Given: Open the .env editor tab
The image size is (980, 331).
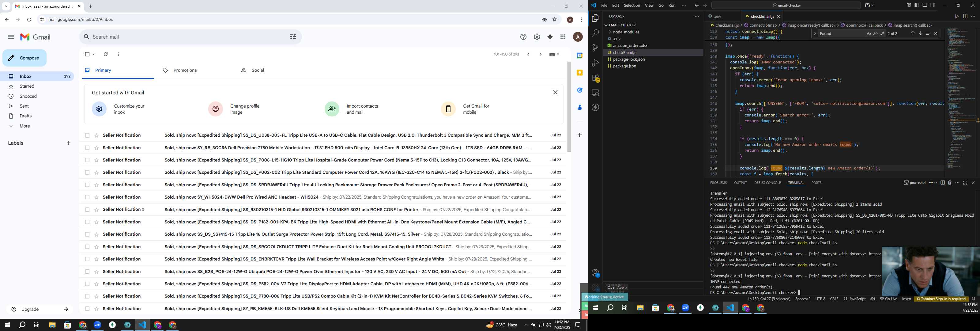Looking at the screenshot, I should (x=717, y=16).
